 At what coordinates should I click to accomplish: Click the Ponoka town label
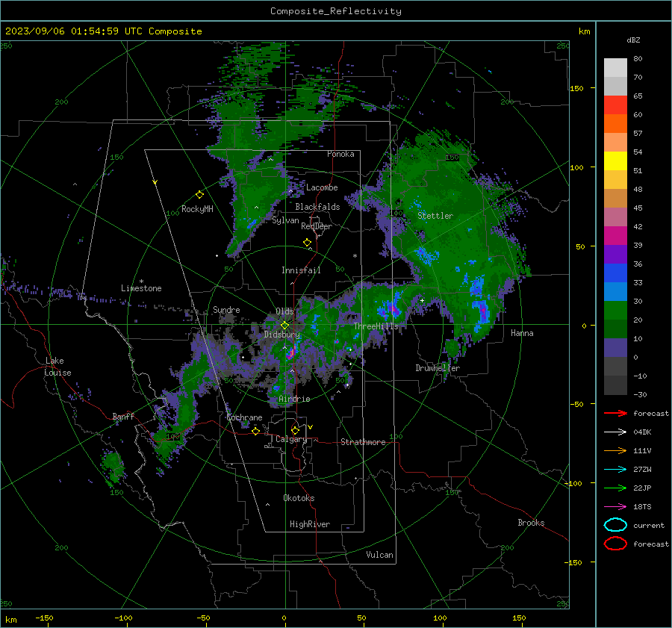click(340, 154)
